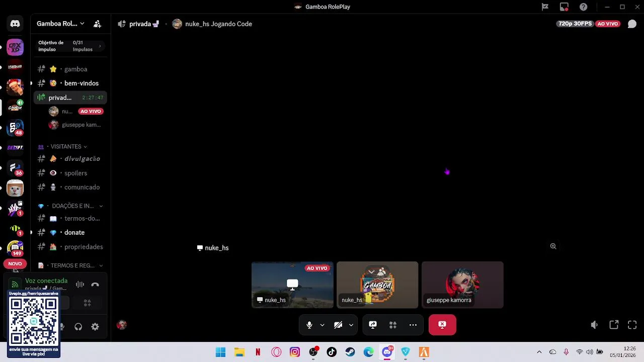This screenshot has width=644, height=362.
Task: Open the donate channel
Action: pos(70,232)
